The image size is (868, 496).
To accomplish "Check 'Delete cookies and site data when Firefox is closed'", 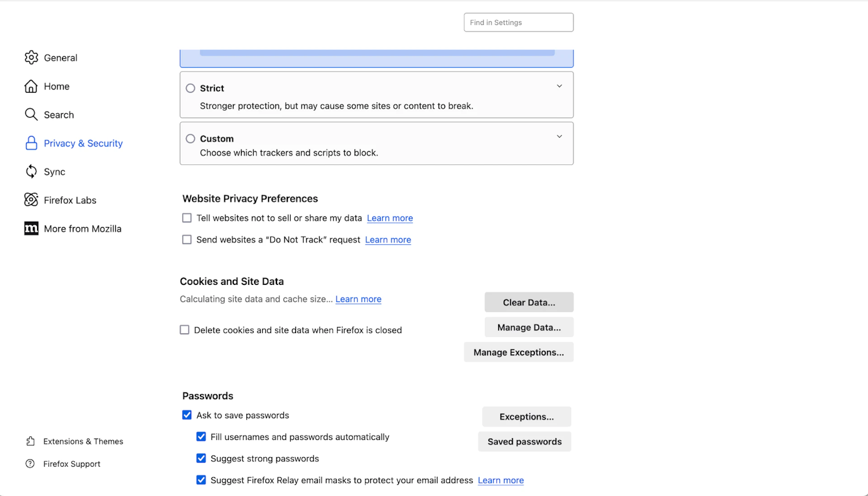I will 184,330.
